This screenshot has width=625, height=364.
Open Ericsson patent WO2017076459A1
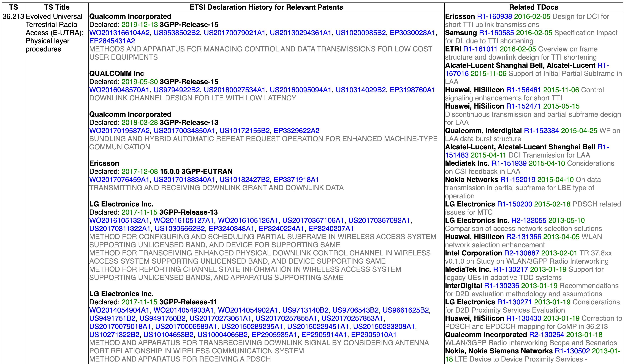(119, 180)
